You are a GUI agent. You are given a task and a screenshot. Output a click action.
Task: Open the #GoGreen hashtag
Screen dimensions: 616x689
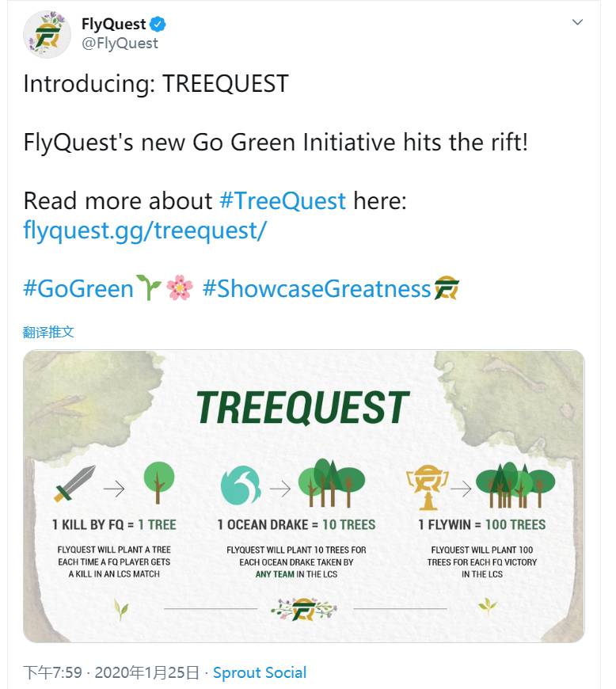78,289
